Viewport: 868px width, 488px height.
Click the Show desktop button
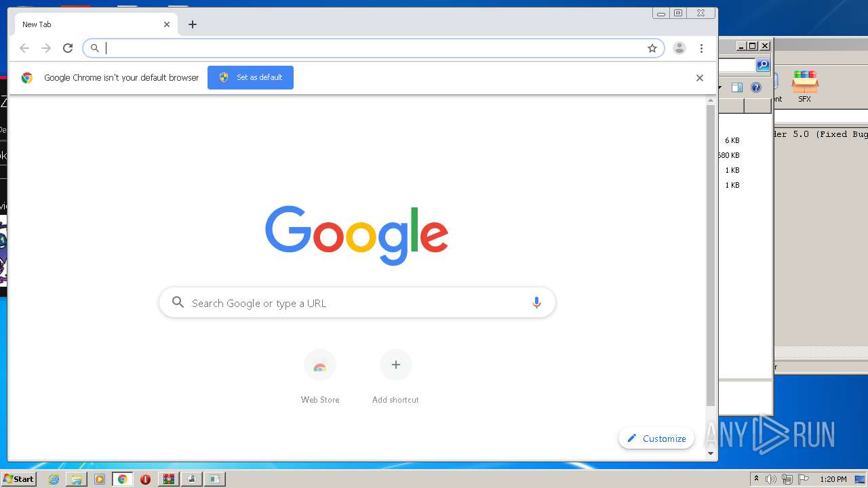[861, 479]
